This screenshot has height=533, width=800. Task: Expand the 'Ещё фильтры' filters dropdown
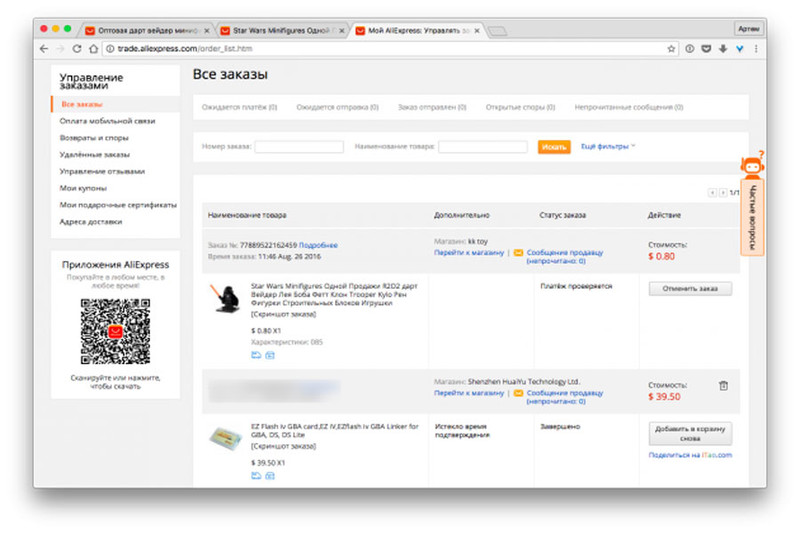[608, 146]
